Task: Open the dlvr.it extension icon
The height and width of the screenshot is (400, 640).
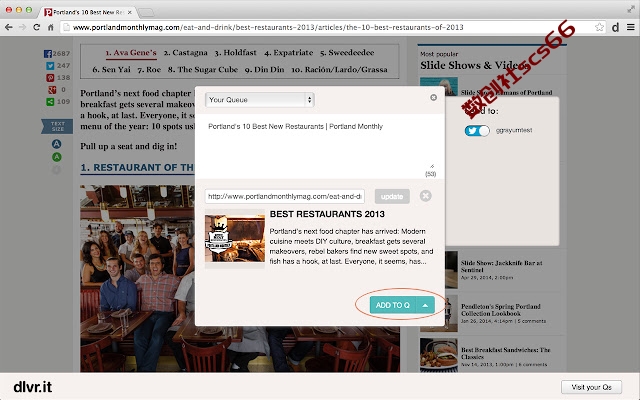Action: pos(615,27)
